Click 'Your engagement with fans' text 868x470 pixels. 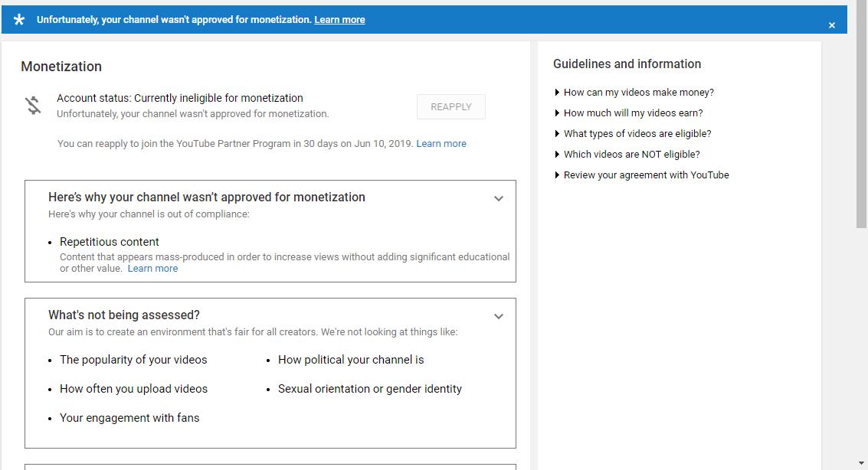[129, 418]
